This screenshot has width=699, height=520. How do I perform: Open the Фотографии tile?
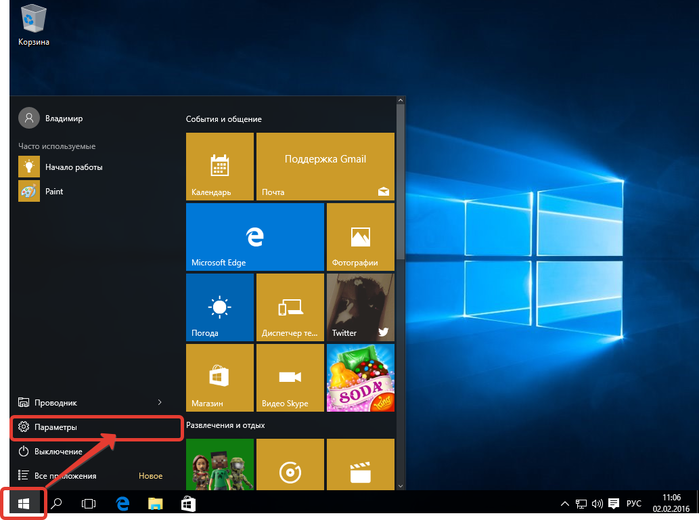(361, 237)
